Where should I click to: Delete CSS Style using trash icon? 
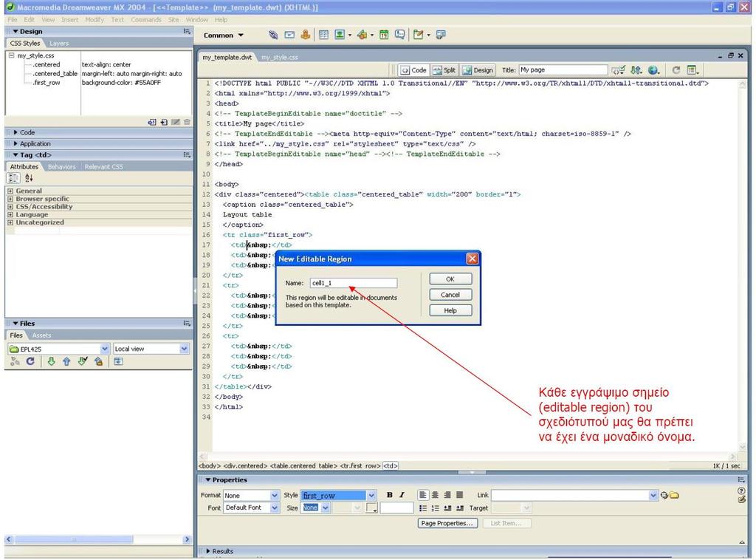[187, 123]
